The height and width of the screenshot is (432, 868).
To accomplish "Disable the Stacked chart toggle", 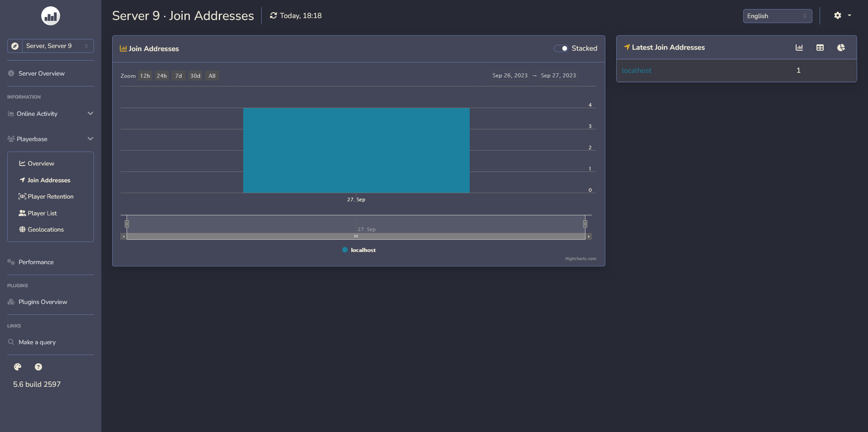I will click(x=561, y=48).
